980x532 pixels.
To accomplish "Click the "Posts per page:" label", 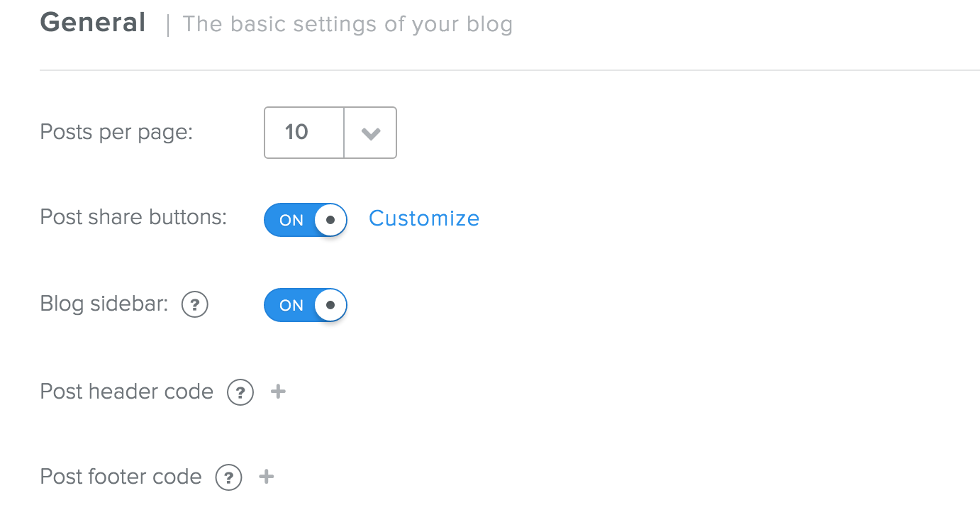I will [x=116, y=133].
